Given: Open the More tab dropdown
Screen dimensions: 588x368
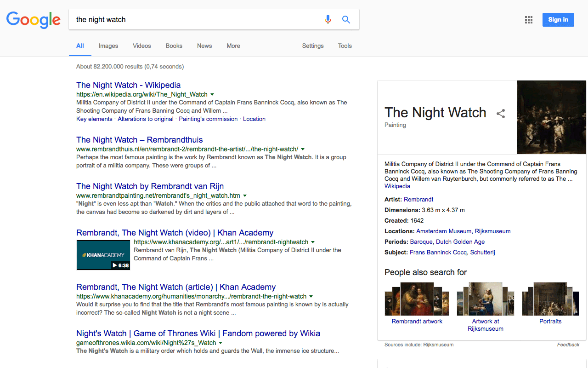Looking at the screenshot, I should [x=233, y=46].
